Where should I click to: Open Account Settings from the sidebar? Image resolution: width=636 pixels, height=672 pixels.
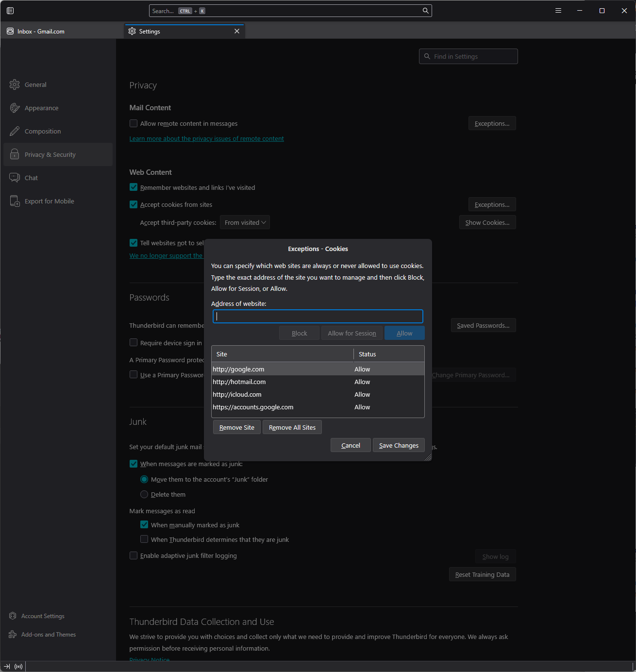click(43, 616)
